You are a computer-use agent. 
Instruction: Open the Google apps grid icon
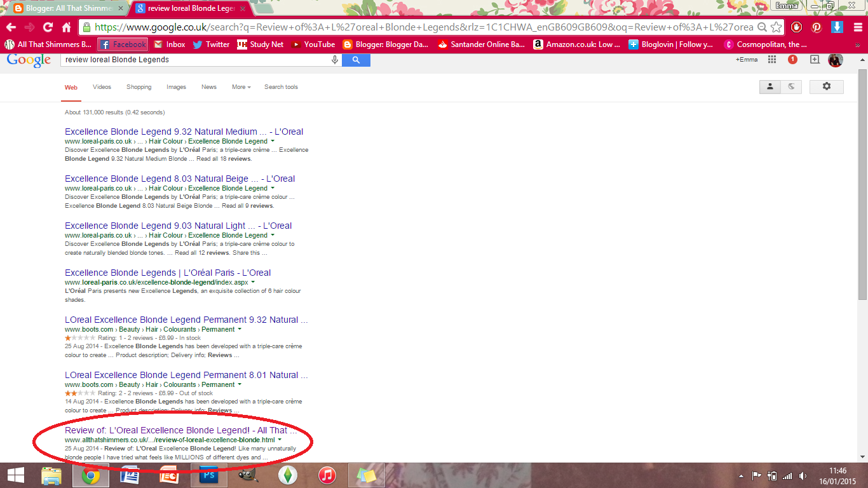pyautogui.click(x=772, y=59)
